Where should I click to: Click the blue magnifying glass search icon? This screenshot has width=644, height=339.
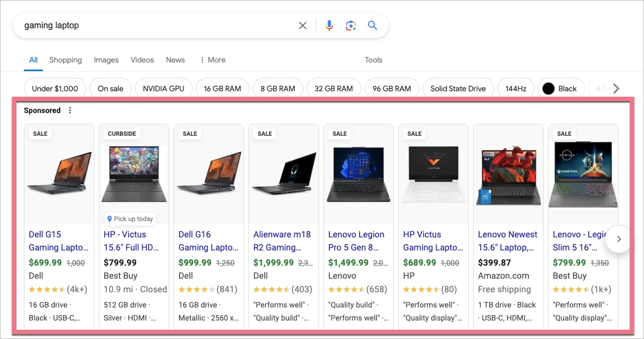pos(372,26)
